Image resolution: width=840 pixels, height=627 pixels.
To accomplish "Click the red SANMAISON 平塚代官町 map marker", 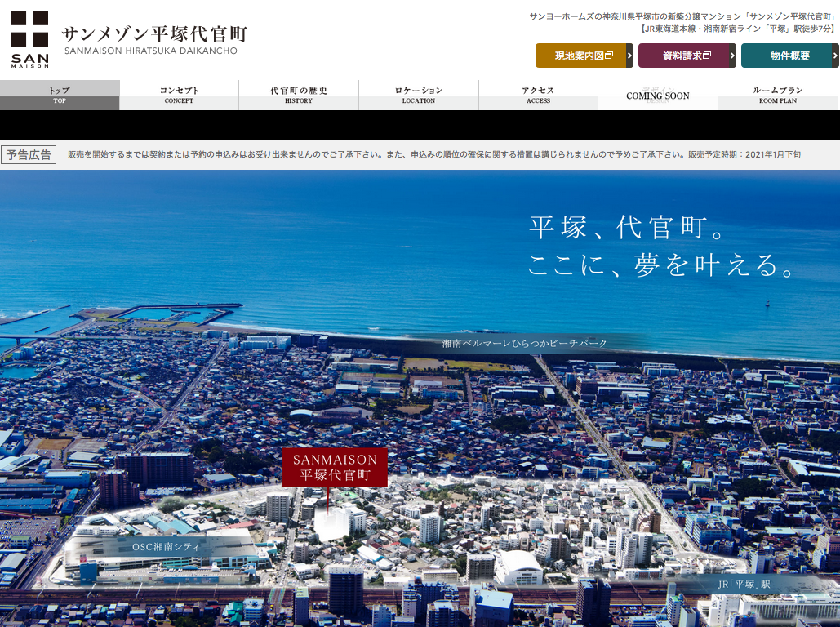I will 335,467.
